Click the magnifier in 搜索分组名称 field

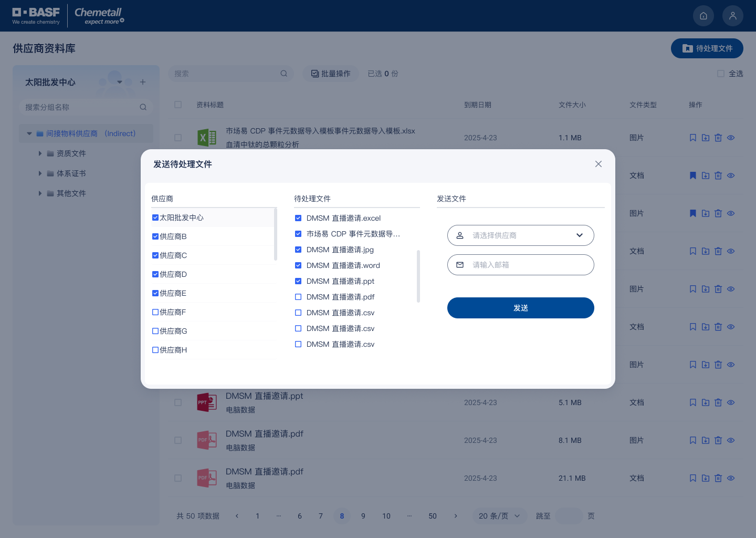[143, 107]
